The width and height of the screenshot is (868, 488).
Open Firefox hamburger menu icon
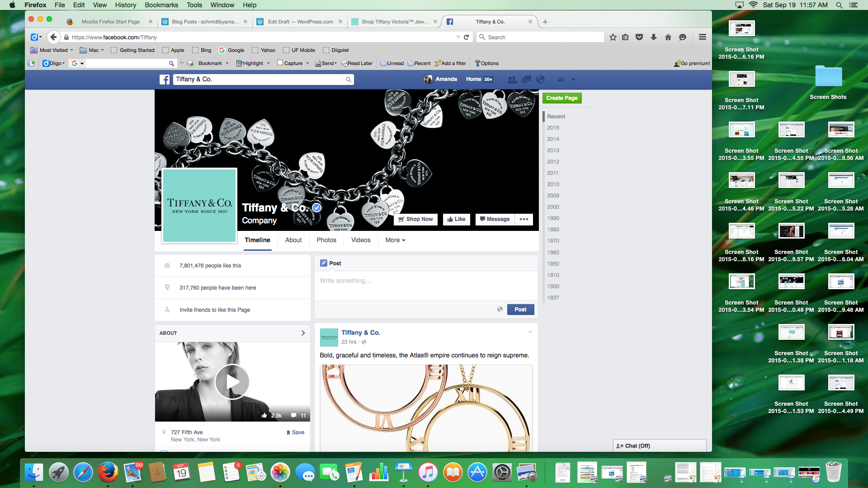[702, 37]
